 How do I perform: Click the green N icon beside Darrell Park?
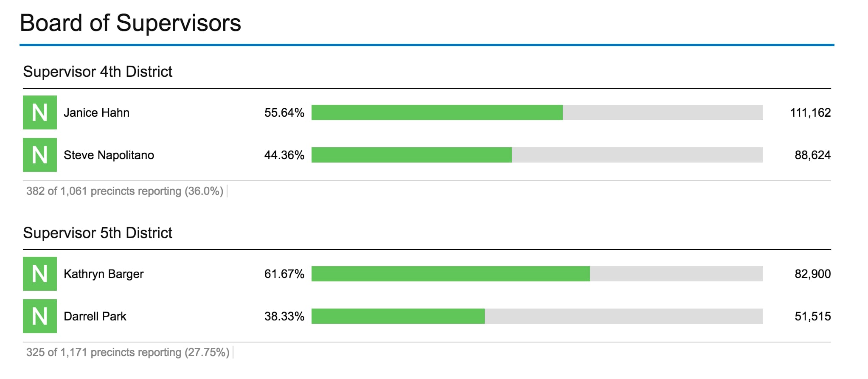point(40,316)
